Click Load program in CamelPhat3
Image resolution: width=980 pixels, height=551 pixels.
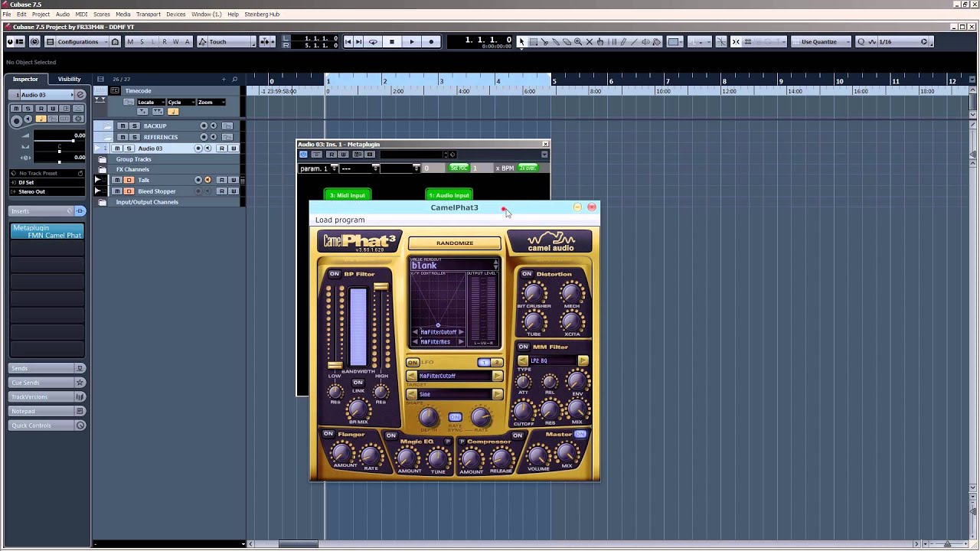(x=340, y=220)
